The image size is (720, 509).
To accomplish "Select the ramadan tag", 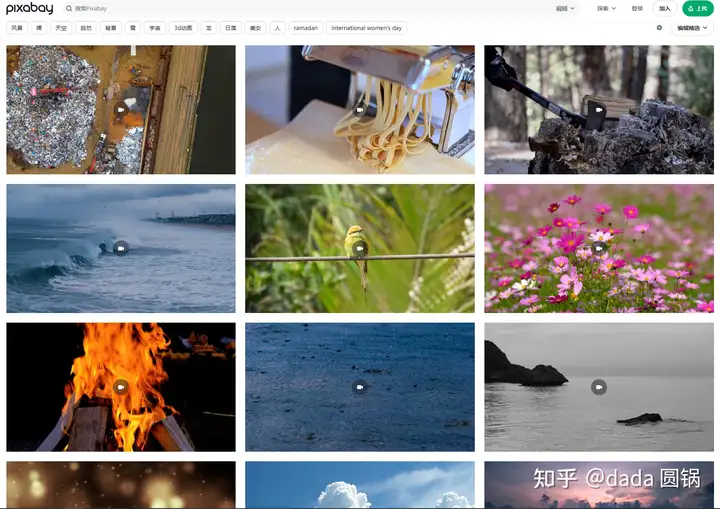I will (306, 28).
